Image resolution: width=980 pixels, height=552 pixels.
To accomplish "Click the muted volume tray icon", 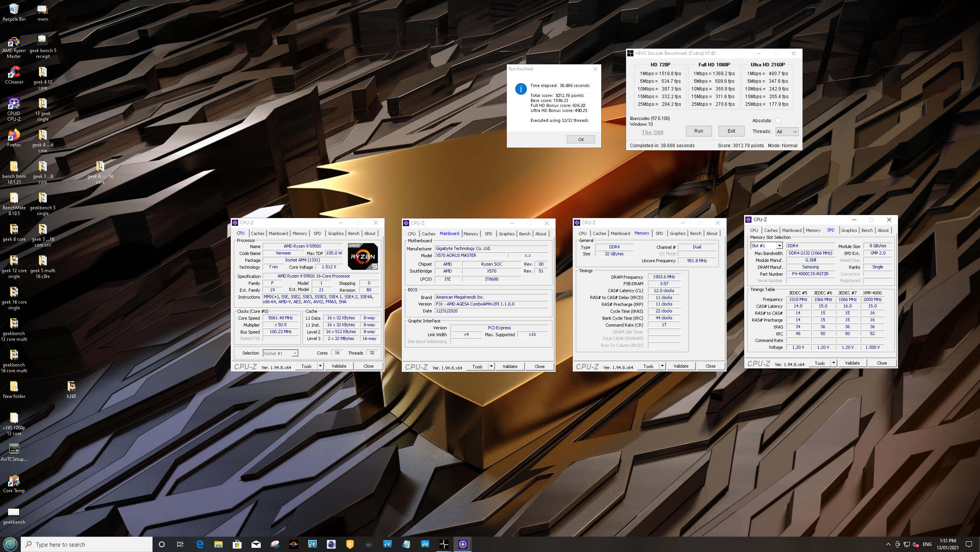I will [x=916, y=544].
